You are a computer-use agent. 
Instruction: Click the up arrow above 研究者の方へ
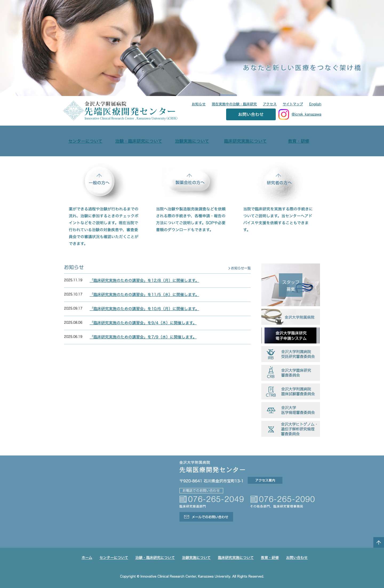[x=278, y=175]
